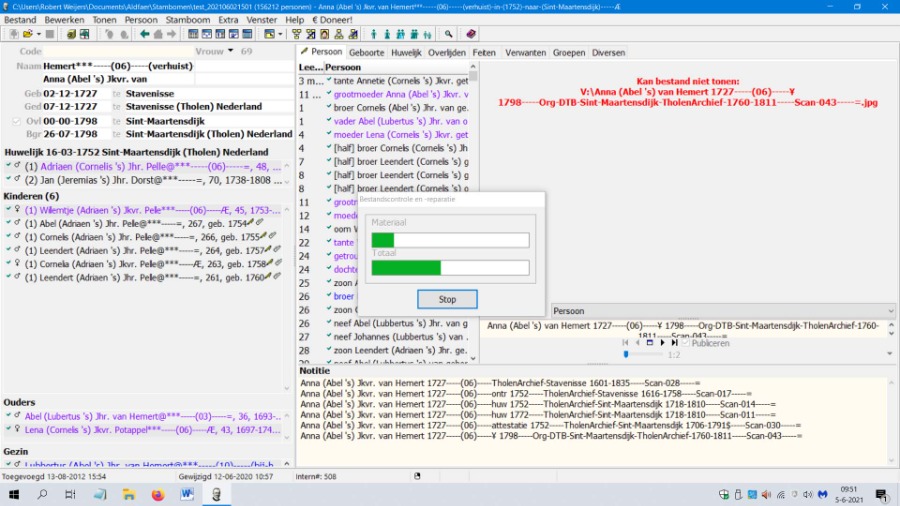Viewport: 900px width, 506px height.
Task: Adjust the media zoom slider
Action: (628, 354)
